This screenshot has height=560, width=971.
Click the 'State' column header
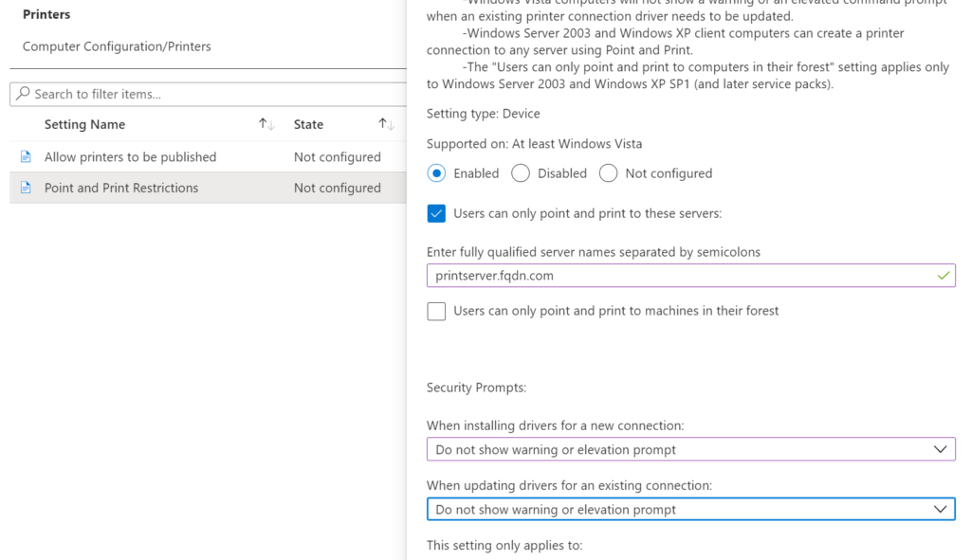coord(308,124)
